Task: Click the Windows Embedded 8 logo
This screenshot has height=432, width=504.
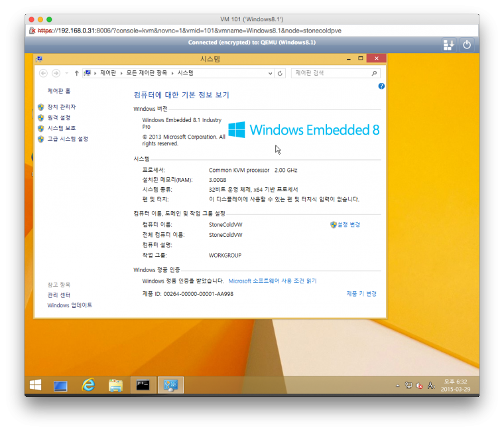Action: click(x=304, y=129)
